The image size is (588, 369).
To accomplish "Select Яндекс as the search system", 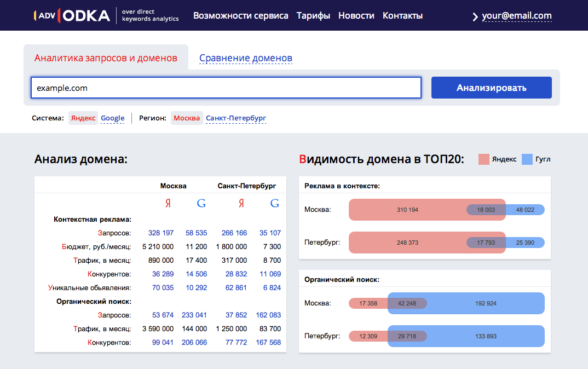I will pyautogui.click(x=83, y=118).
